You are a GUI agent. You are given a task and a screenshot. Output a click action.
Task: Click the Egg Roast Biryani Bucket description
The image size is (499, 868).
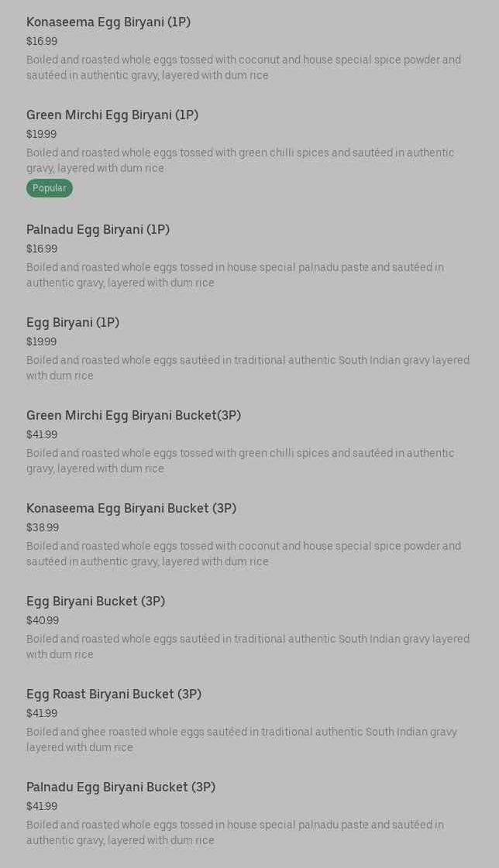point(241,739)
